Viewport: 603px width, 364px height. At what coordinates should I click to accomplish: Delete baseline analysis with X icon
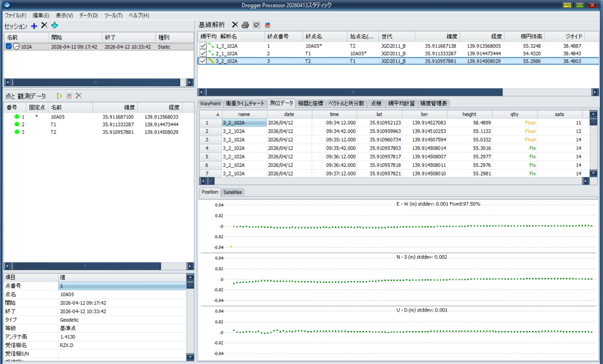click(235, 25)
